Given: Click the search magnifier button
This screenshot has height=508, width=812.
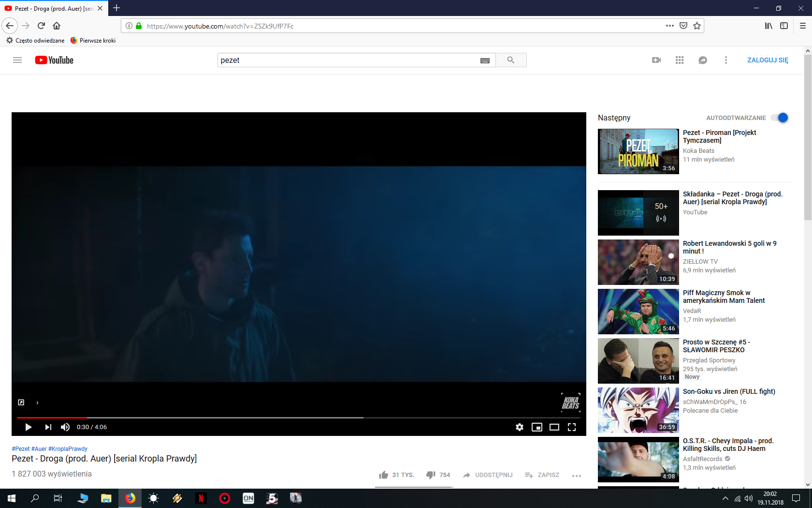Looking at the screenshot, I should (x=511, y=60).
